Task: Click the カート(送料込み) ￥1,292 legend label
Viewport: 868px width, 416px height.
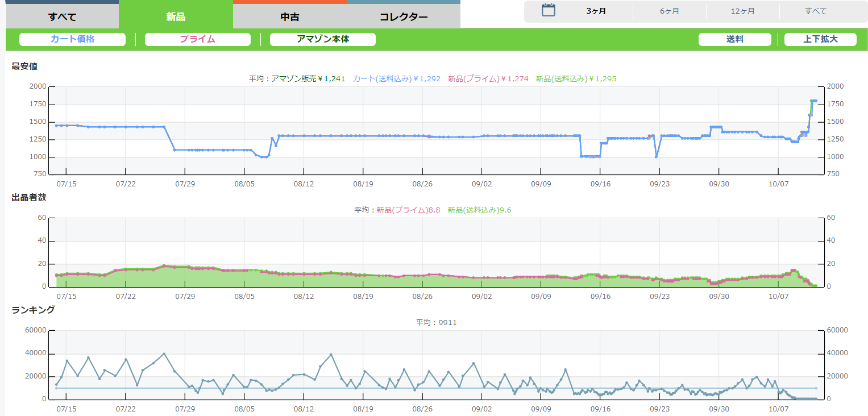Action: pyautogui.click(x=396, y=79)
